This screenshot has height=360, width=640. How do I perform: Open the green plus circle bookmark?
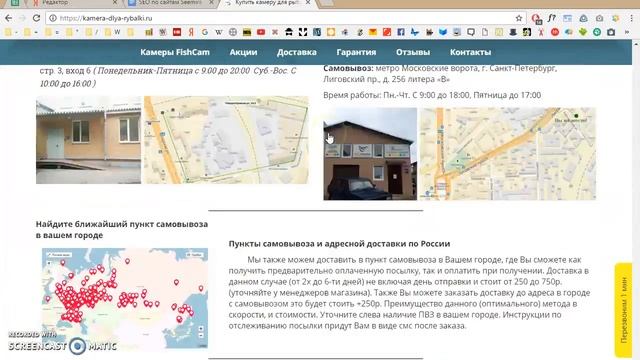coord(597,32)
